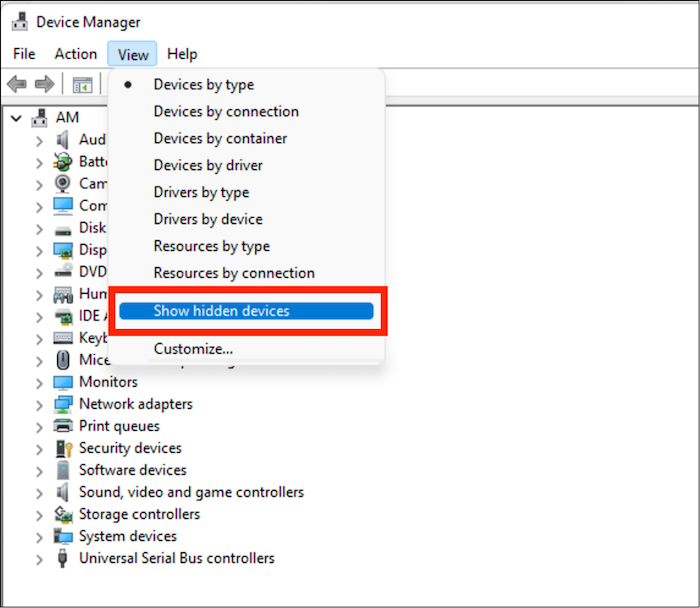
Task: Click the Storage controllers icon
Action: tap(63, 514)
